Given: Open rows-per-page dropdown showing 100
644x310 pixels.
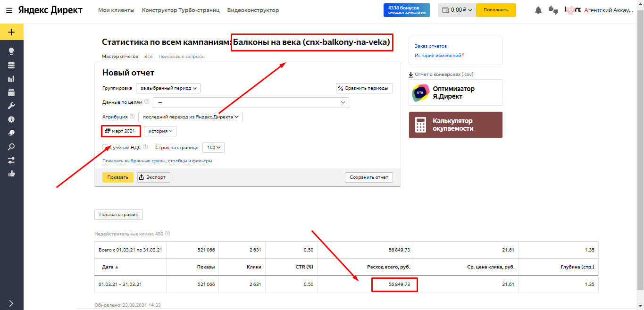Looking at the screenshot, I should pyautogui.click(x=213, y=148).
